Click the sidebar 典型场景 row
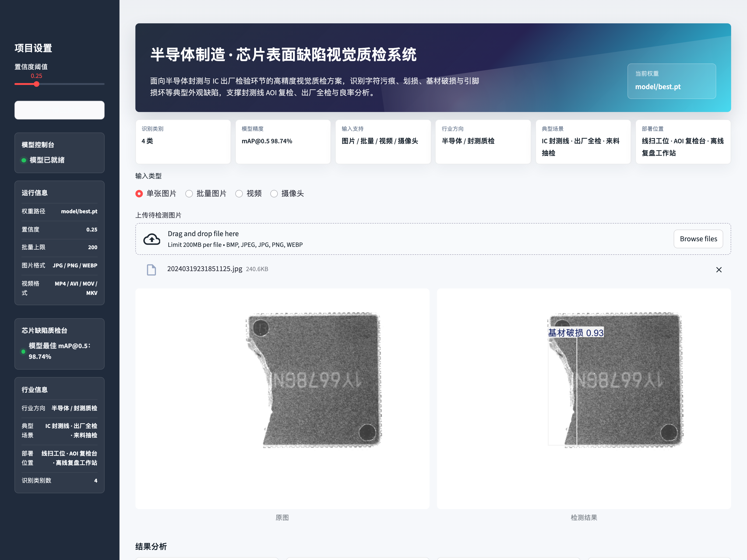 tap(60, 431)
